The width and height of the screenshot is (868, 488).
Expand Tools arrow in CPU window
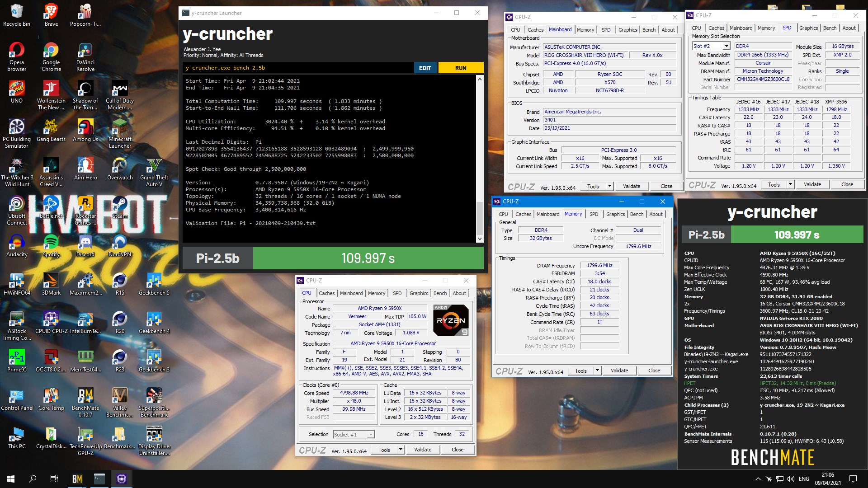tap(401, 450)
